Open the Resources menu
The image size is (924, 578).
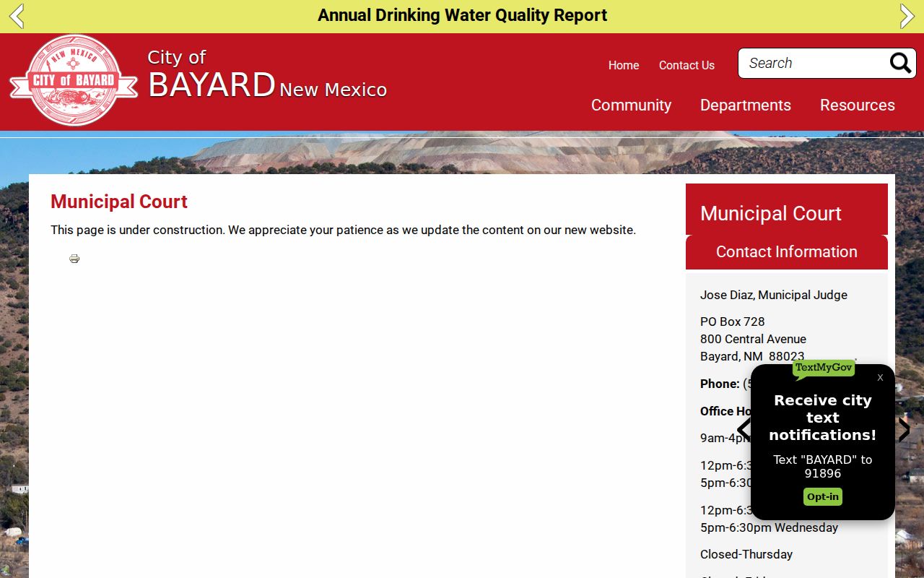coord(858,105)
